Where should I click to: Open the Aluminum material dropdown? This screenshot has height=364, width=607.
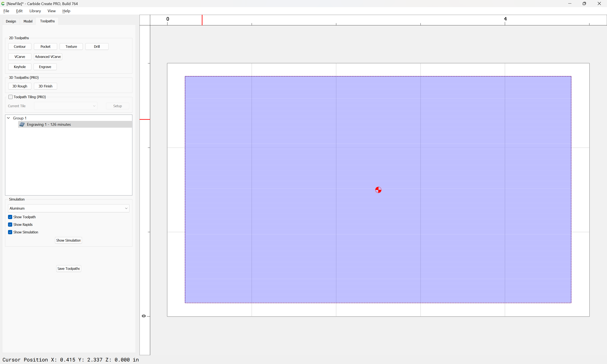[69, 208]
